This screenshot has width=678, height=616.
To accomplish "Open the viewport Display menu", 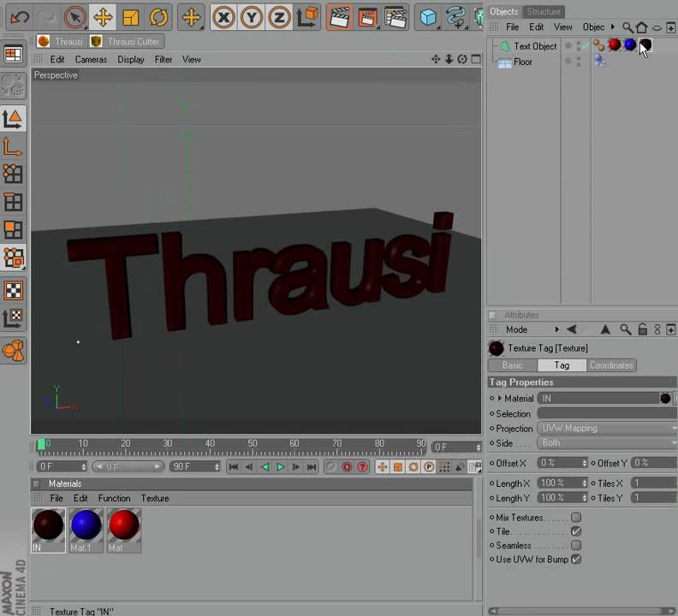I will 131,59.
